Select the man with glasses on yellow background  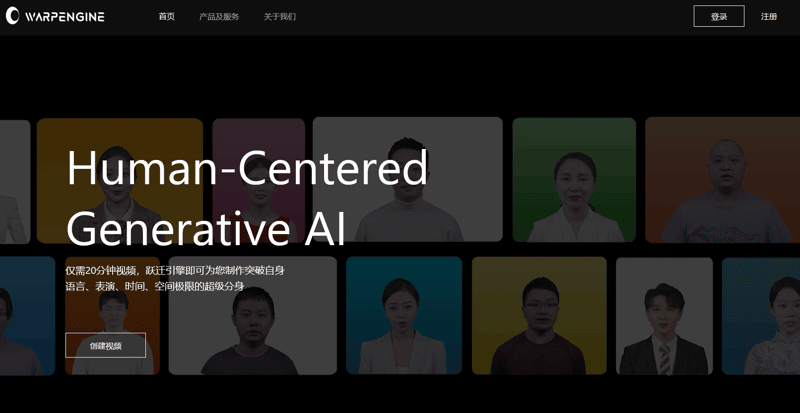[x=539, y=315]
